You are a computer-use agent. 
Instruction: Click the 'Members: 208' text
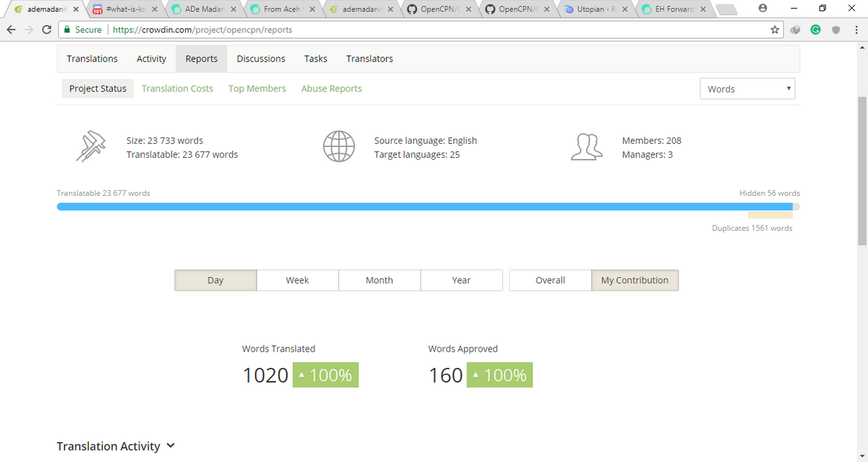point(652,141)
